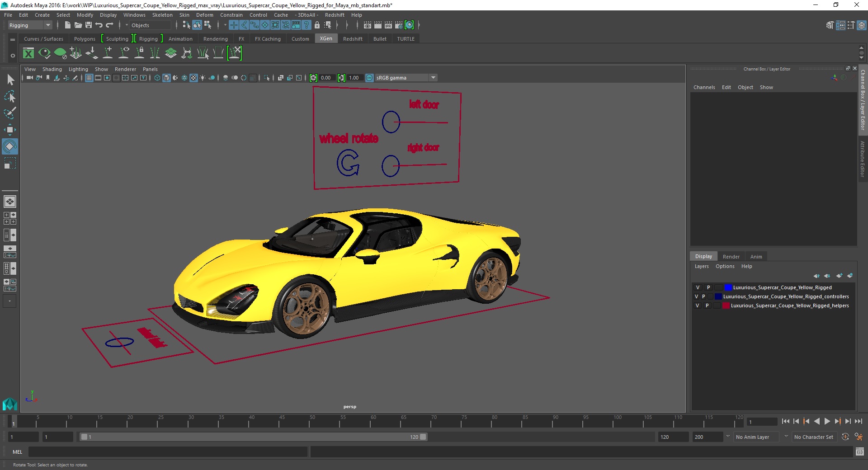The height and width of the screenshot is (470, 868).
Task: Pick the Scale tool
Action: [10, 163]
